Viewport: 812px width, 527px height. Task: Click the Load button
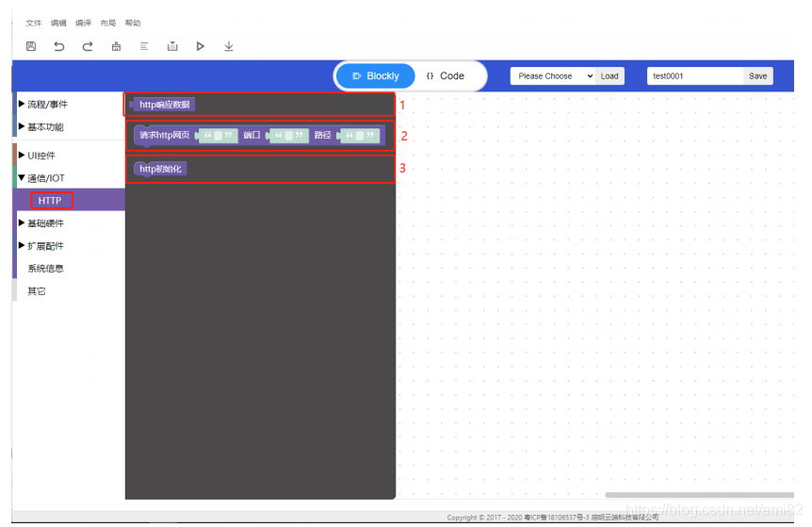coord(609,75)
